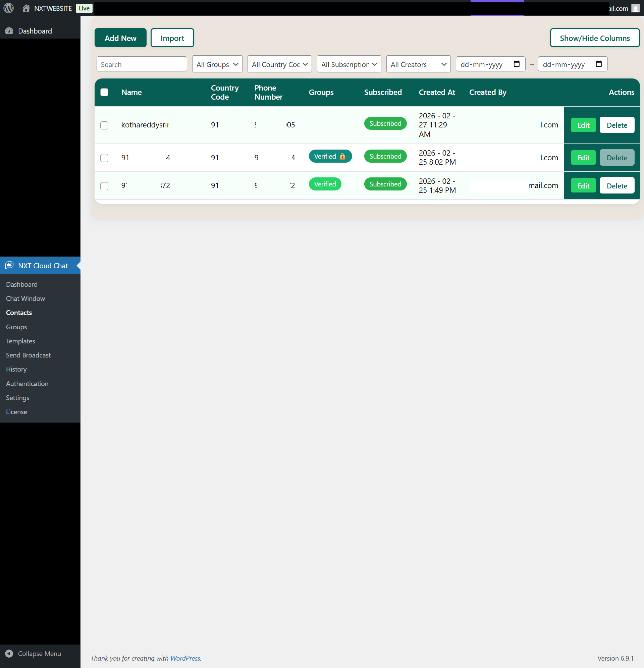Click inside the Search contacts field

tap(142, 64)
